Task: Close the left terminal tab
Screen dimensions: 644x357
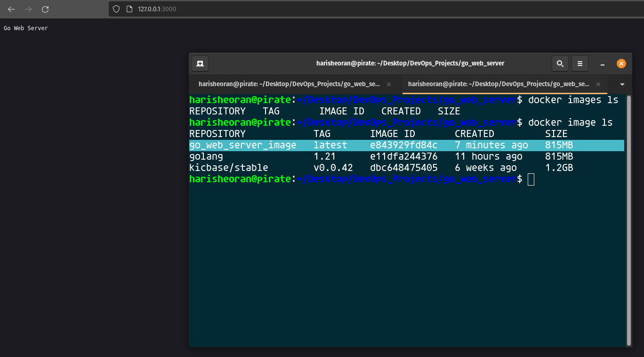Action: point(388,84)
